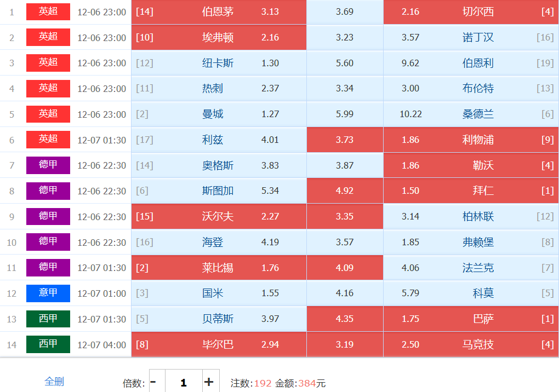Deselect 切尔西 away win odds 2.16

470,12
